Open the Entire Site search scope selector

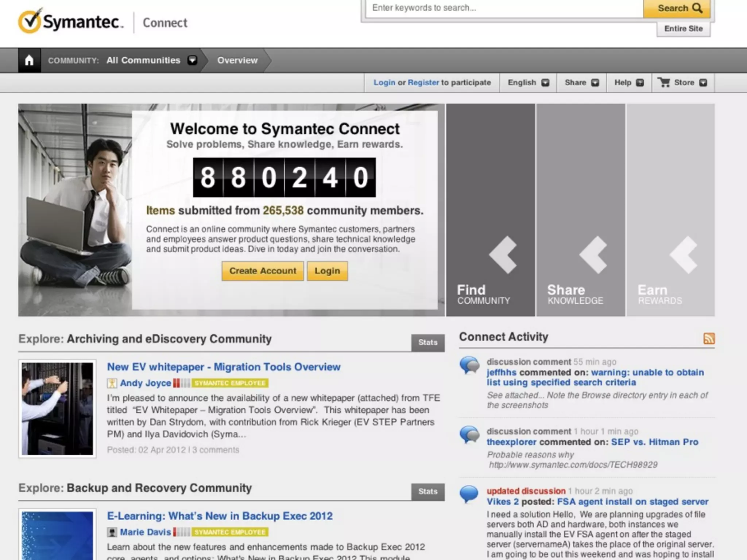684,29
